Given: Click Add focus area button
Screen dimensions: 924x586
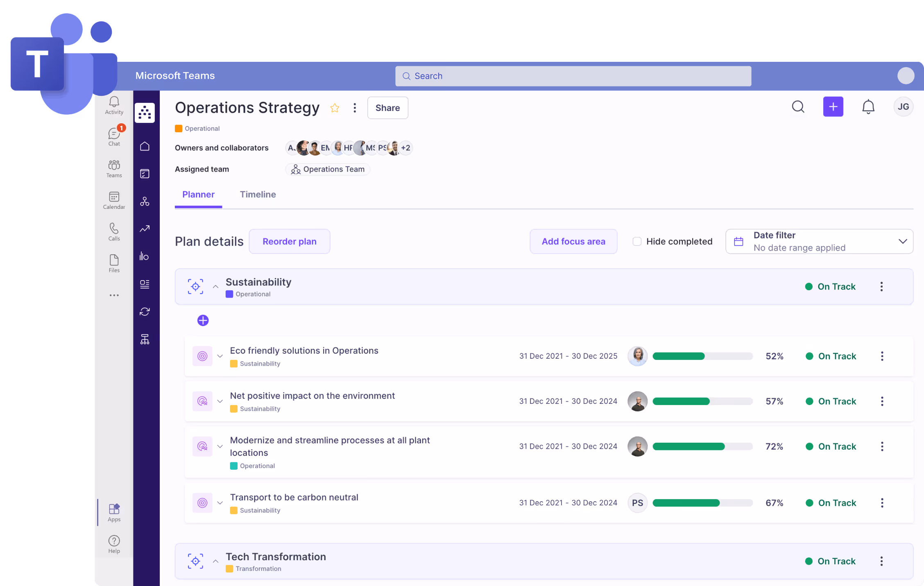Looking at the screenshot, I should click(573, 242).
